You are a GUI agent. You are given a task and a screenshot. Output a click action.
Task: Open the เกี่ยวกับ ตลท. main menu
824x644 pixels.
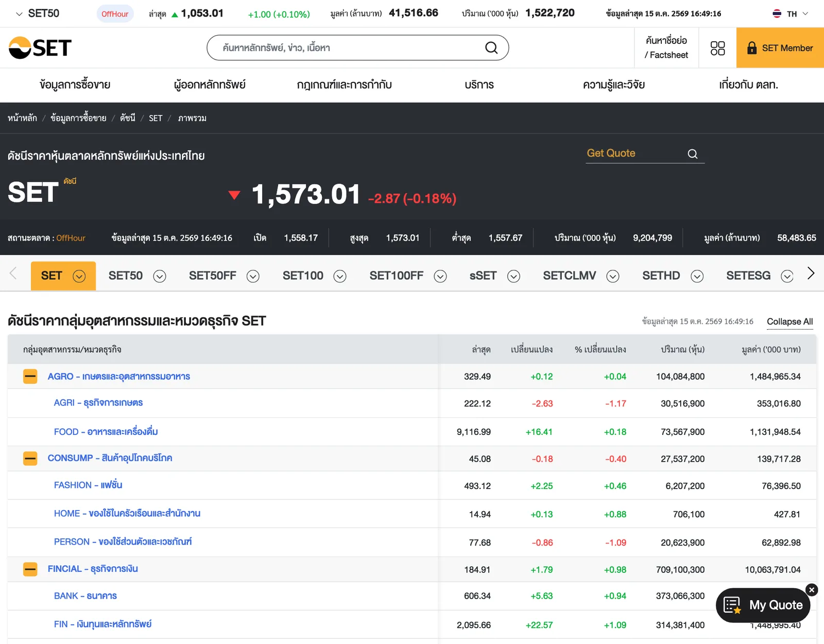(748, 84)
